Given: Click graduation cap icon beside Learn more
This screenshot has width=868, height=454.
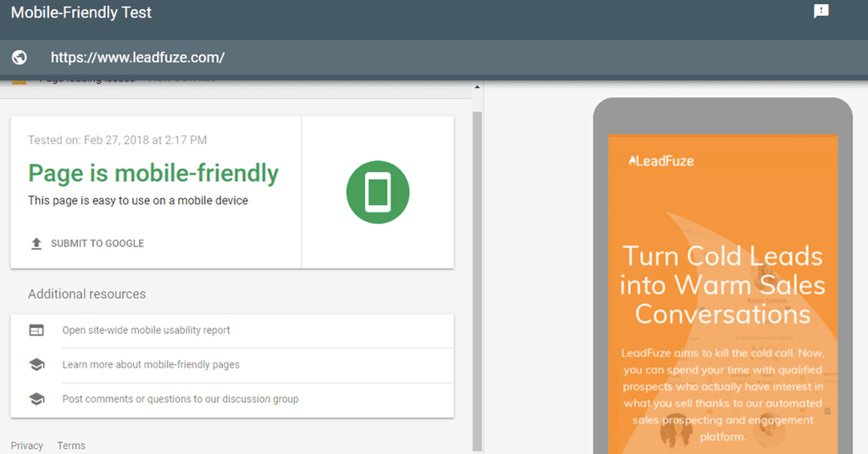Looking at the screenshot, I should 36,364.
